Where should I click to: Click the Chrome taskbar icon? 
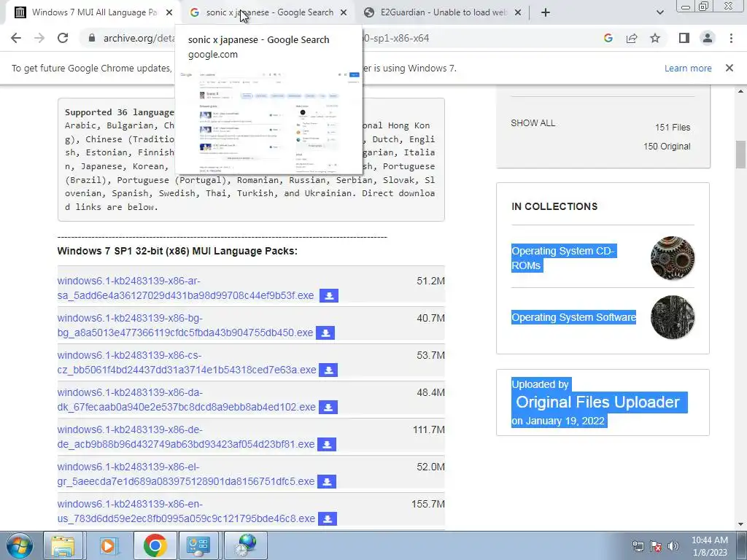tap(155, 545)
